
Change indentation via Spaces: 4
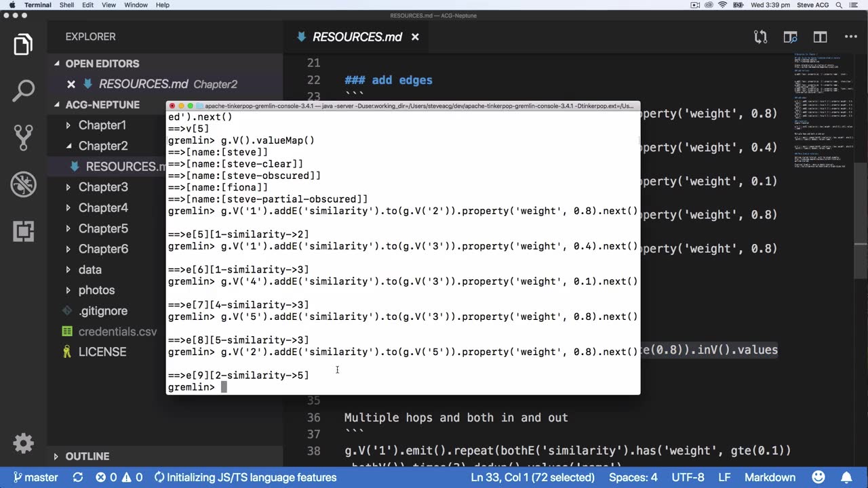point(633,477)
